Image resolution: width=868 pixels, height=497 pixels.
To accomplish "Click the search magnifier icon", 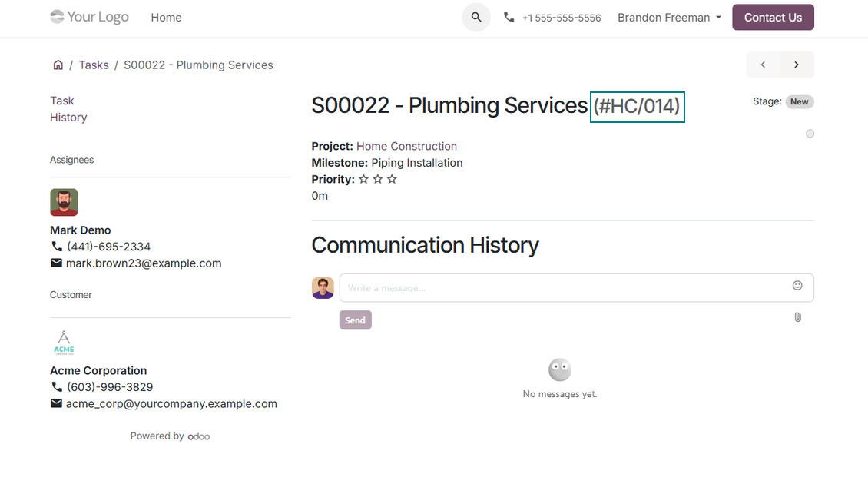I will (476, 17).
